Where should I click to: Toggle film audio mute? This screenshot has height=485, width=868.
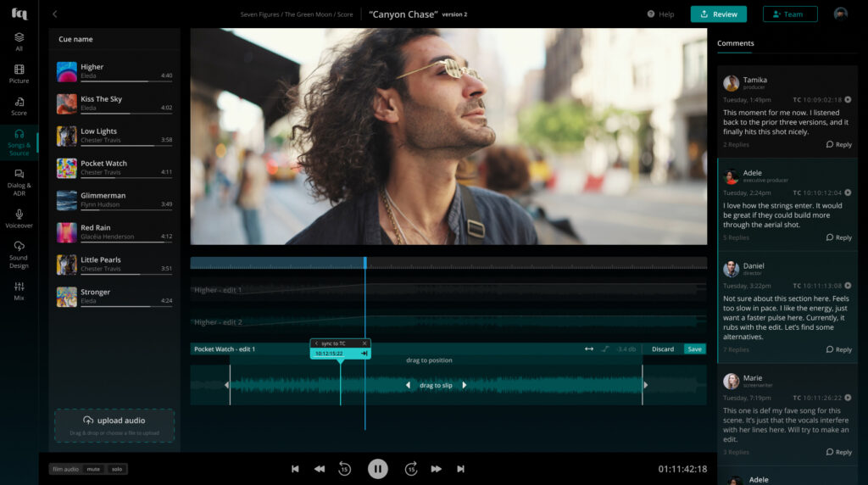pyautogui.click(x=92, y=469)
